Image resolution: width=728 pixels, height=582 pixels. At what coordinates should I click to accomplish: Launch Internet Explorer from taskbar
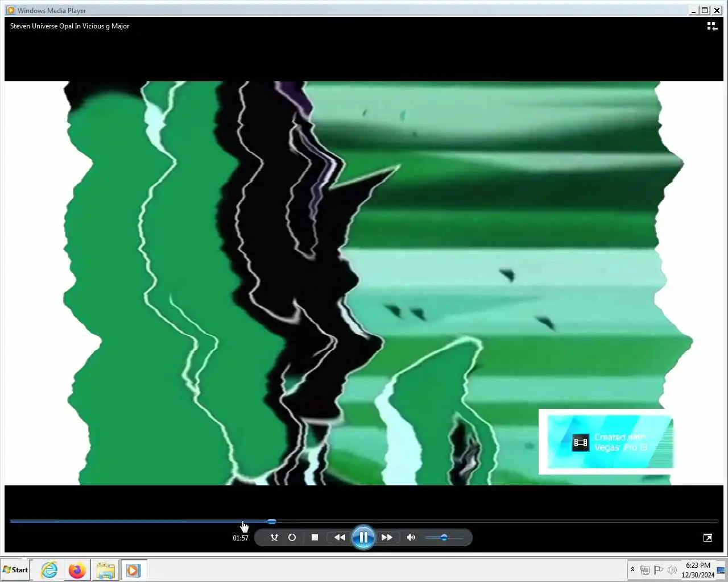(49, 569)
